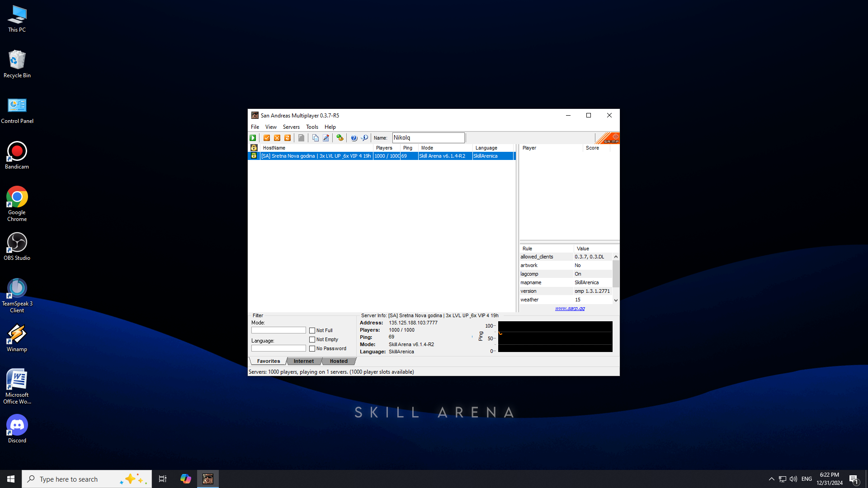Open the settings gear toolbar icon

coord(340,138)
